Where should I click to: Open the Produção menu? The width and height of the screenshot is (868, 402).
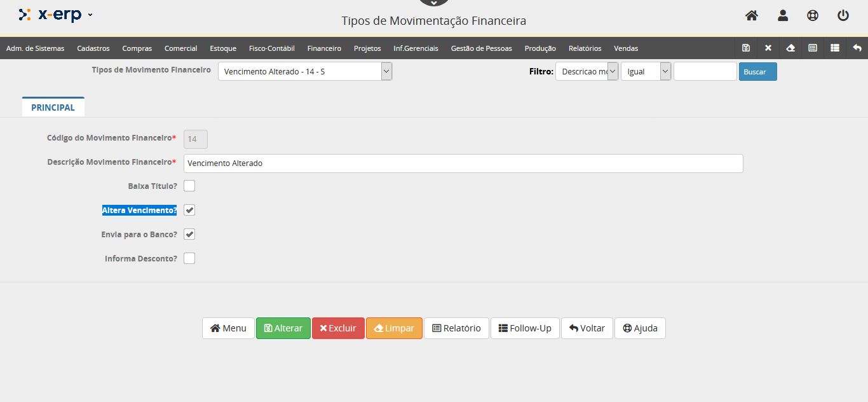point(540,48)
